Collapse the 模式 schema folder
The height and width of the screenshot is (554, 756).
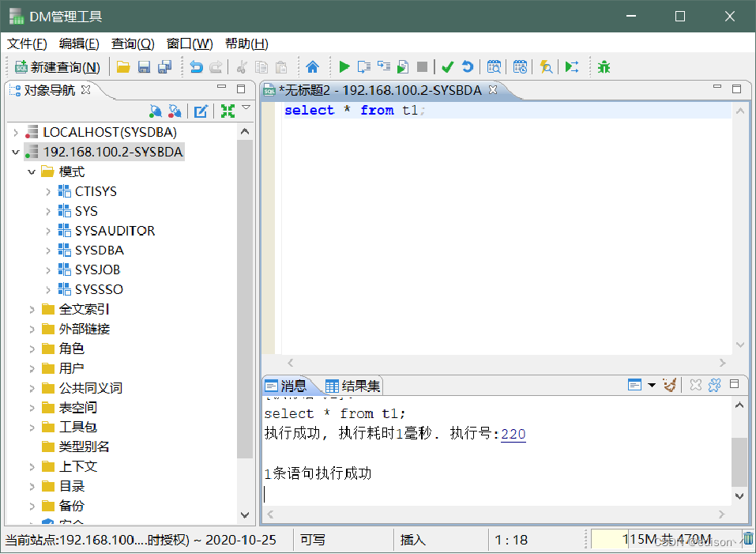coord(32,171)
